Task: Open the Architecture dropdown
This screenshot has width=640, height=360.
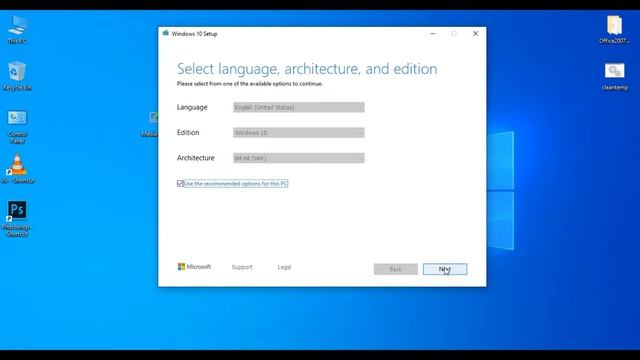Action: [299, 158]
